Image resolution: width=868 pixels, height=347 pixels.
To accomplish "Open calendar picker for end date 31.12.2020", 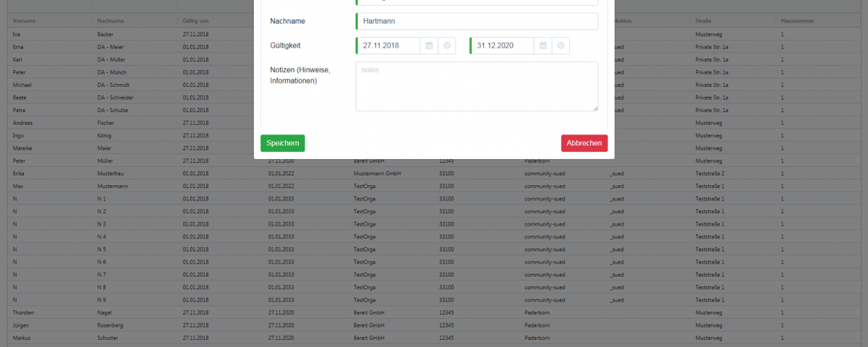I will [x=542, y=46].
